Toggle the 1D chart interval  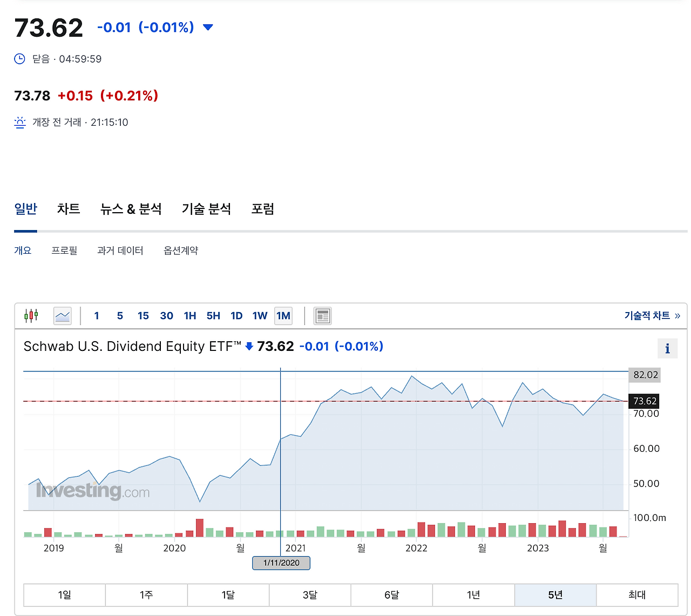pos(236,315)
